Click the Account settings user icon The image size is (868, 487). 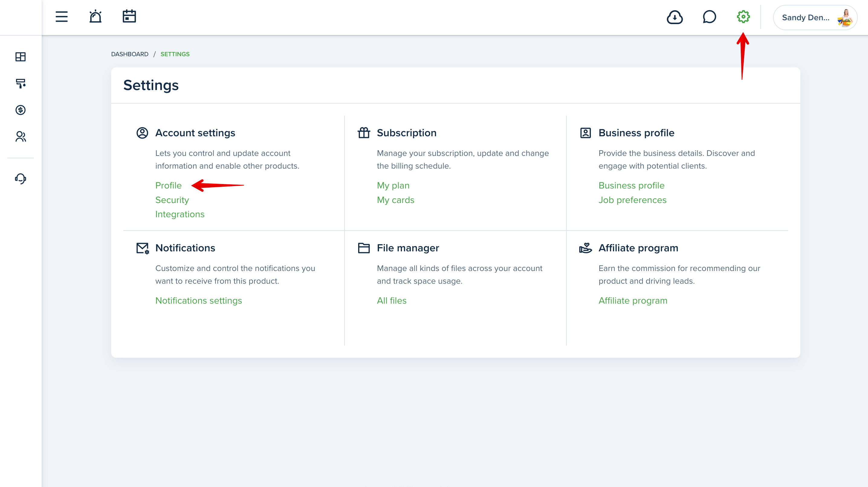point(142,133)
